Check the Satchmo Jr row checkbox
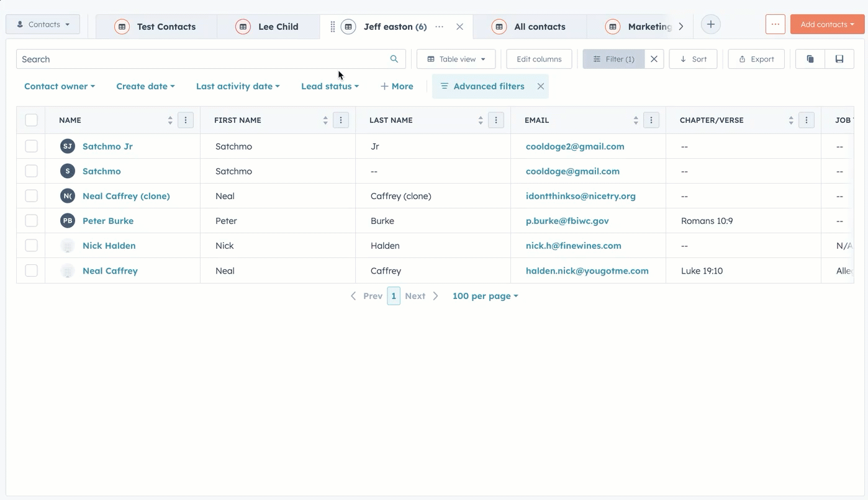 pos(31,146)
